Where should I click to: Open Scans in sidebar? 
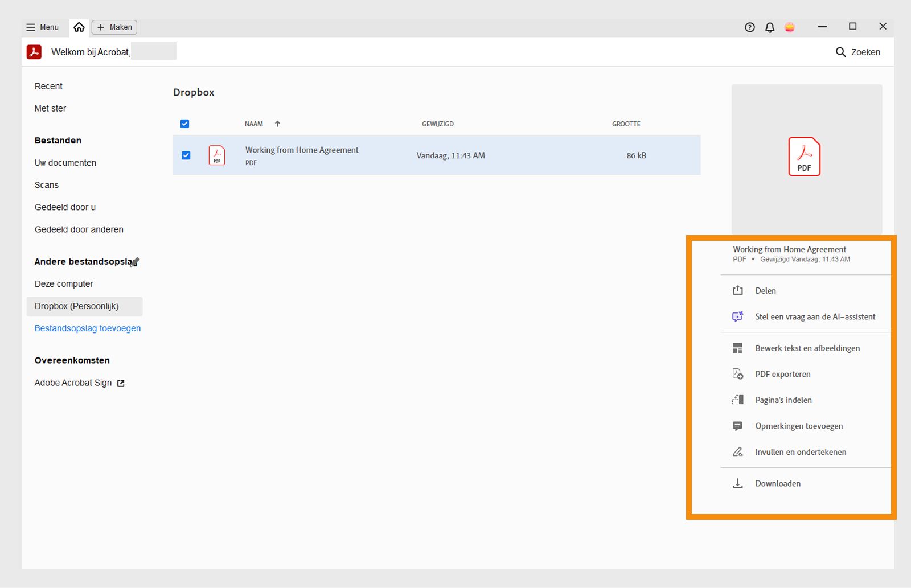point(47,185)
